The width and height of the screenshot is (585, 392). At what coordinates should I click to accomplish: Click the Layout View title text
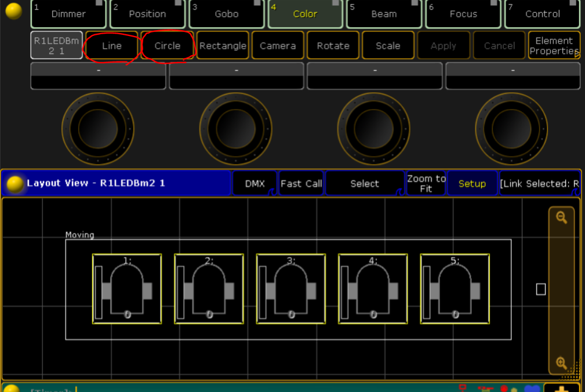tap(96, 183)
